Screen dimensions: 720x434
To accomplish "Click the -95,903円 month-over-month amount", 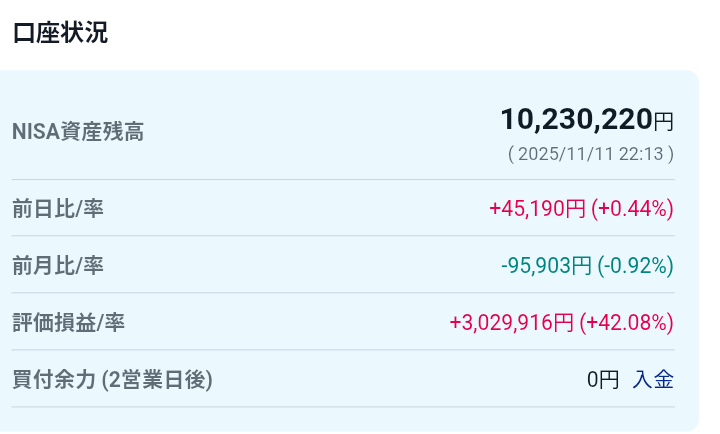I will tap(547, 266).
